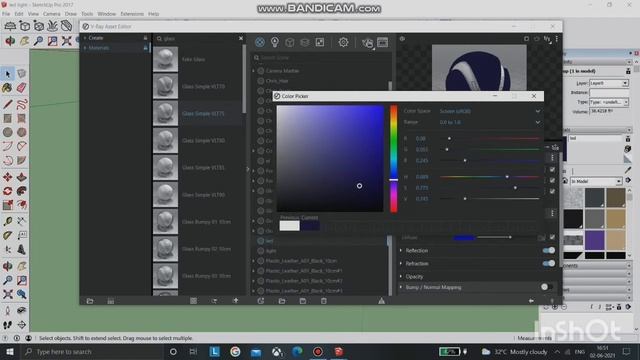The image size is (640, 360).
Task: Open the In Model materials dropdown
Action: point(596,181)
